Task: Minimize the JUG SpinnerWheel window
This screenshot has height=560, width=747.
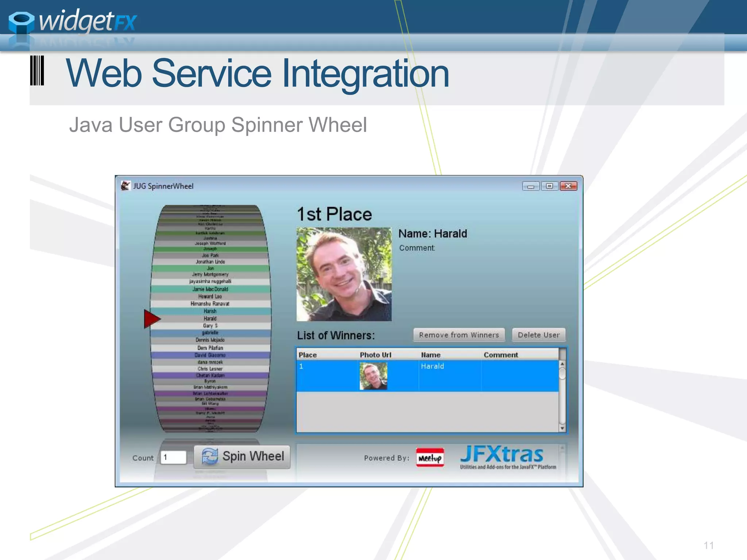Action: pyautogui.click(x=531, y=186)
